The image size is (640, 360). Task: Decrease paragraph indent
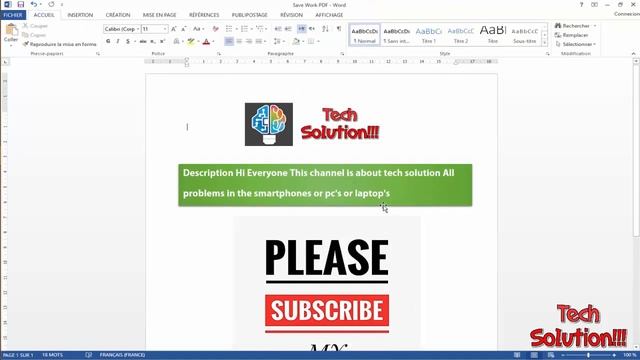tap(278, 29)
